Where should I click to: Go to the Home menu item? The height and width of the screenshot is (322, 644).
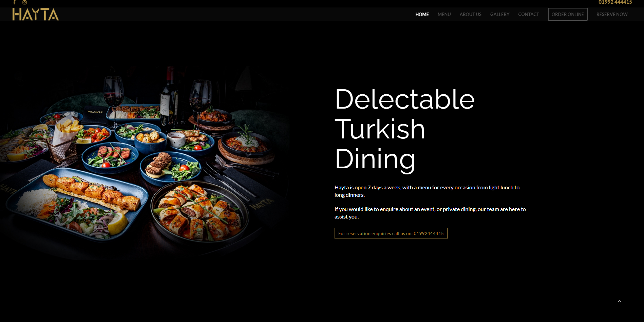pyautogui.click(x=422, y=14)
